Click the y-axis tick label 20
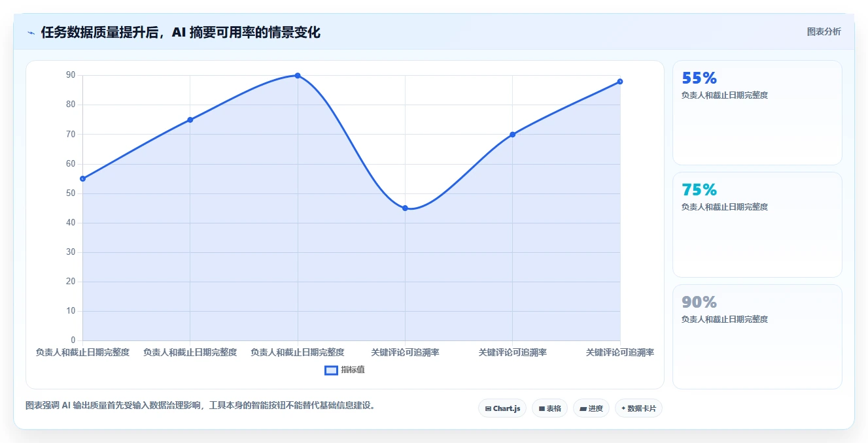Screen dimensions: 868x443 [x=71, y=282]
